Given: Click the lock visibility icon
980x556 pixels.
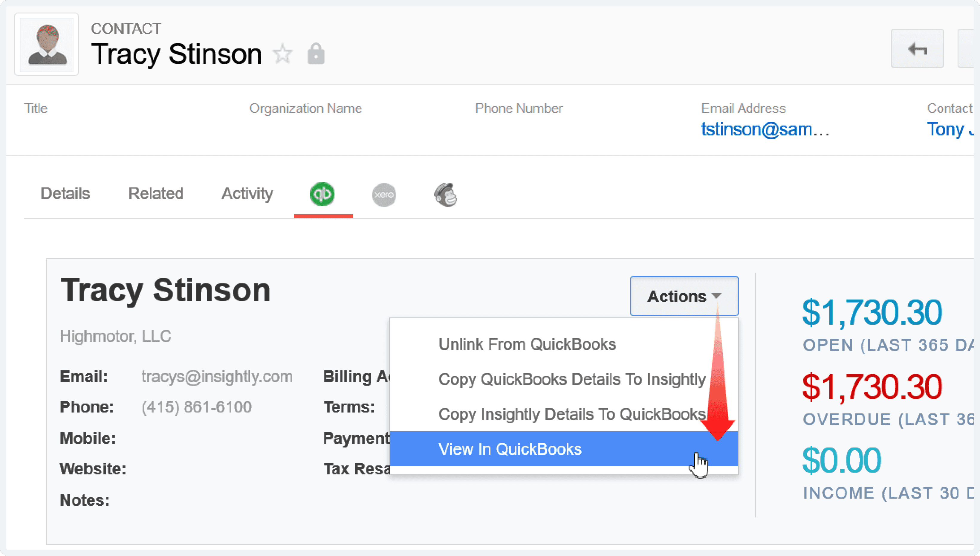Looking at the screenshot, I should tap(316, 54).
